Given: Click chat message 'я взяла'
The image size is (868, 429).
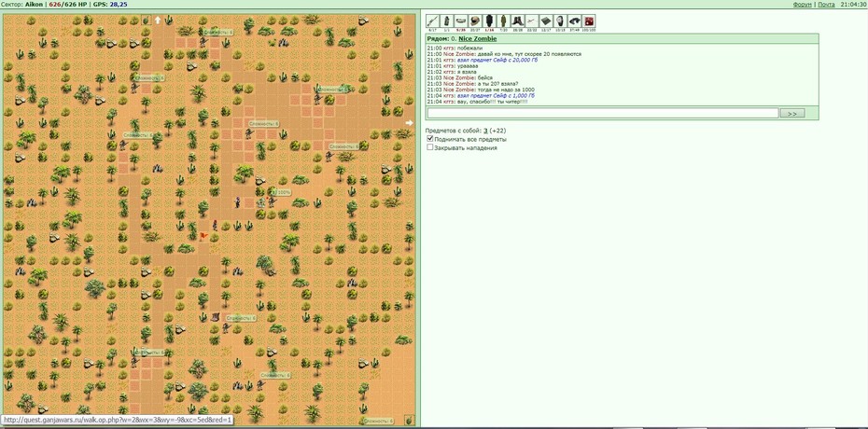Looking at the screenshot, I should (468, 72).
